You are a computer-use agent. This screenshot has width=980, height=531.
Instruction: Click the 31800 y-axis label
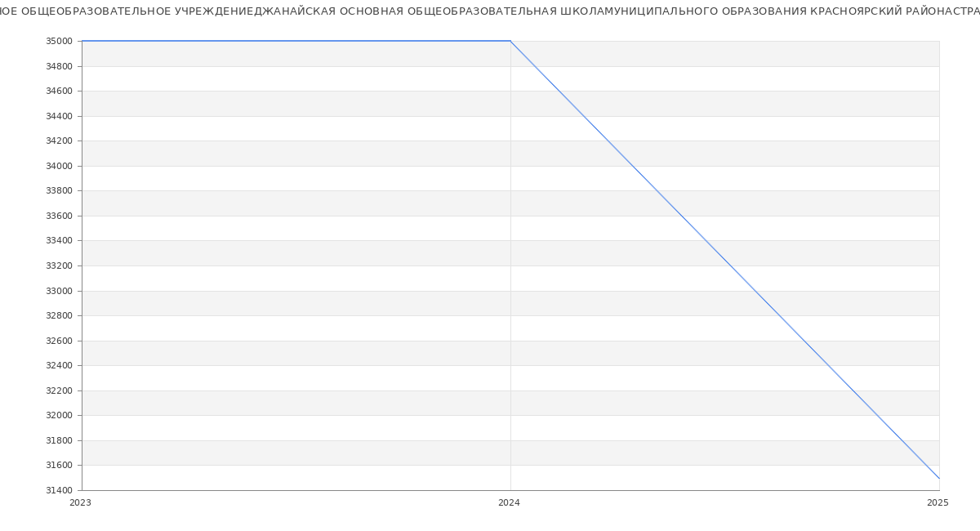59,440
